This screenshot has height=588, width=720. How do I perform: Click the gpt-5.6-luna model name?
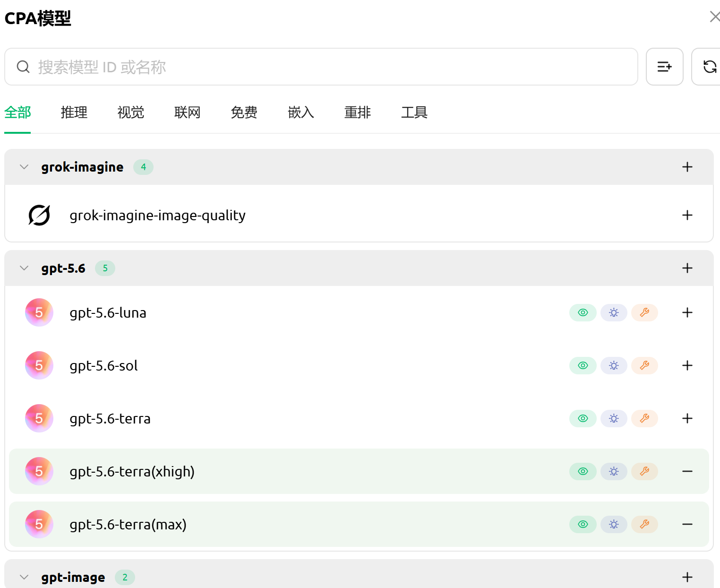(x=108, y=313)
